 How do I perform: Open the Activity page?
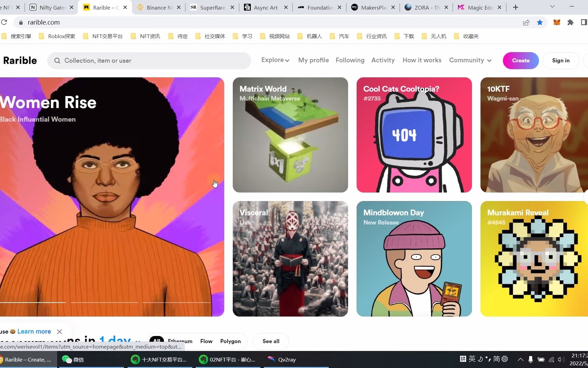(x=383, y=60)
